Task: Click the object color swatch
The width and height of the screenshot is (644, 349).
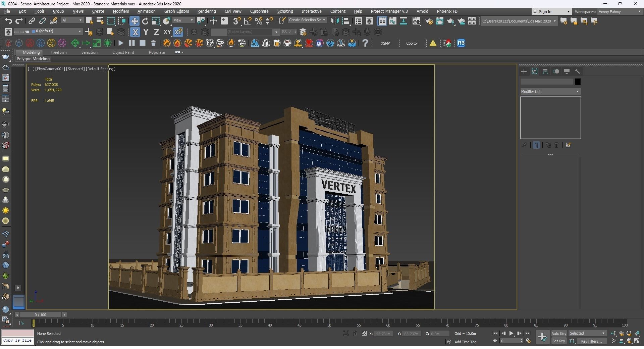Action: (x=578, y=82)
